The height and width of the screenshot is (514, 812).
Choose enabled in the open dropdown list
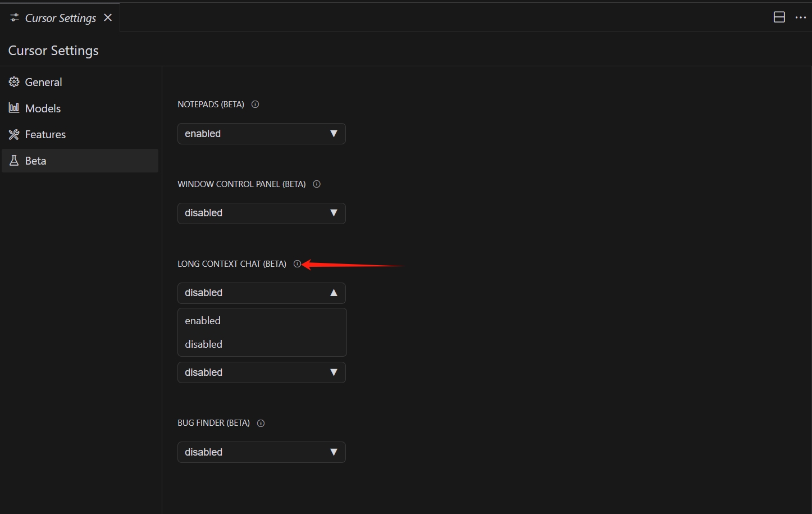pos(262,321)
